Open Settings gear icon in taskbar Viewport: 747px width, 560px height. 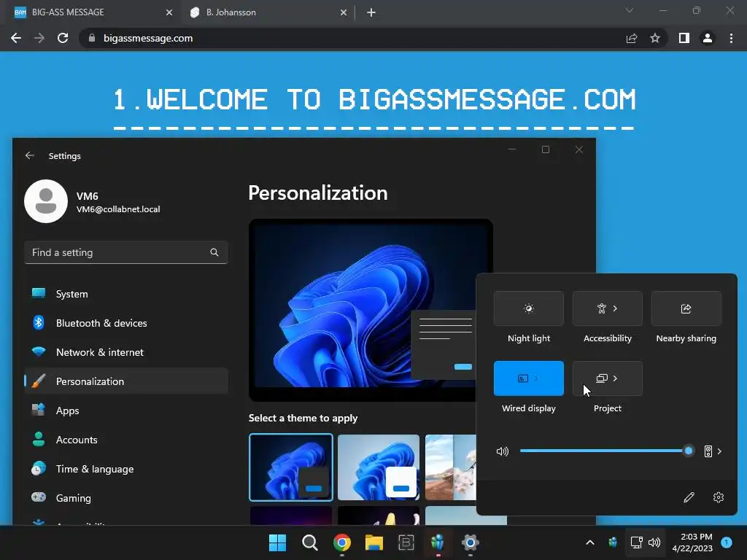point(471,542)
